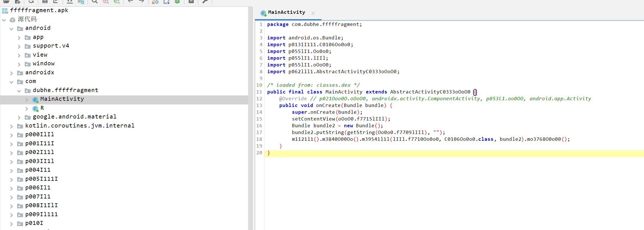Screen dimensions: 644x230
Task: Open preferences with the wrench icon
Action: [205, 2]
